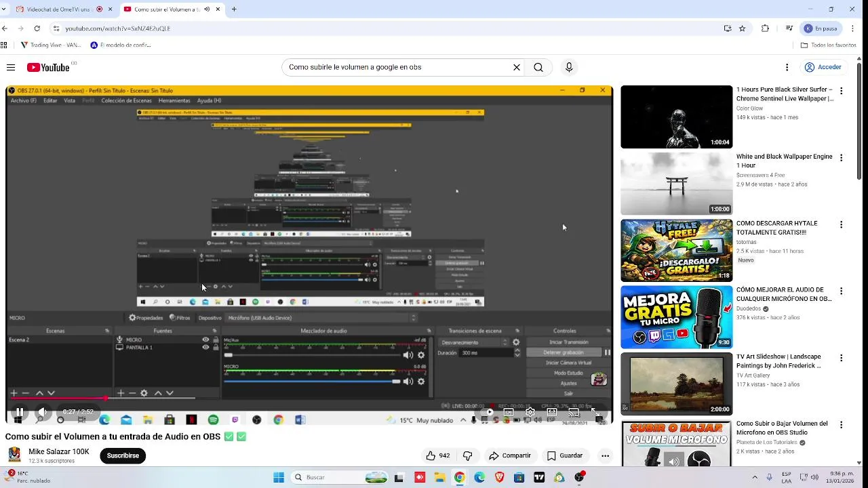Screen dimensions: 868x488
Task: Toggle the lock on PANTALLA 1 source in OBS
Action: 216,347
